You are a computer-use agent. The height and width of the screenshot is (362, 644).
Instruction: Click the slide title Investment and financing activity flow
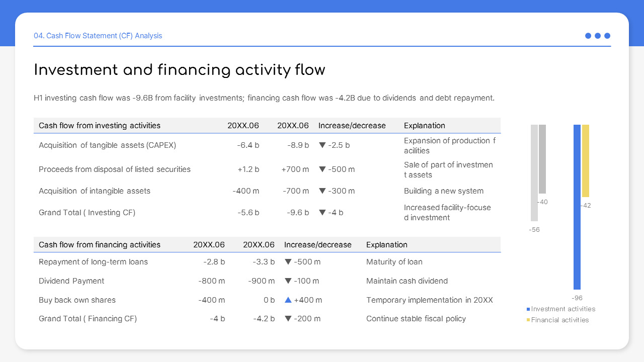pos(179,70)
